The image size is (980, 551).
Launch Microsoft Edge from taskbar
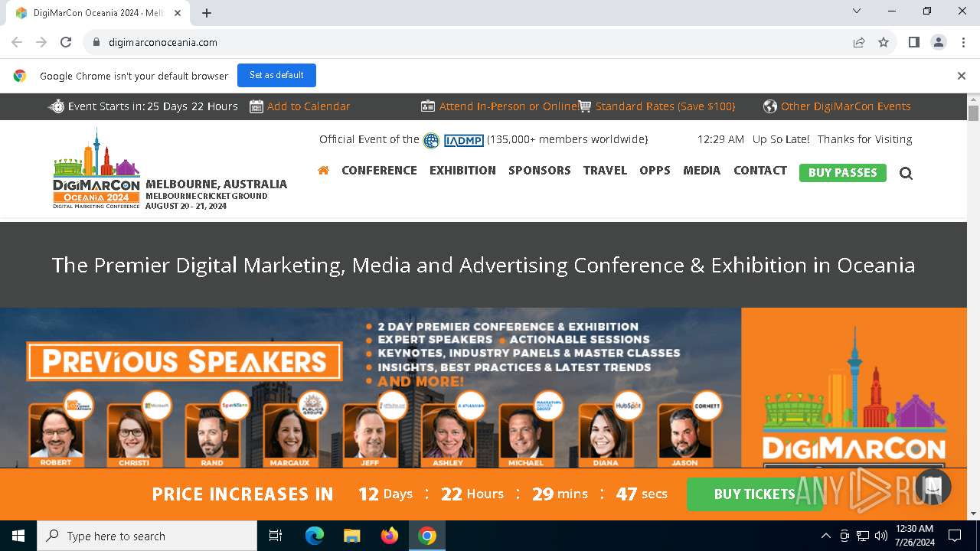pos(315,536)
